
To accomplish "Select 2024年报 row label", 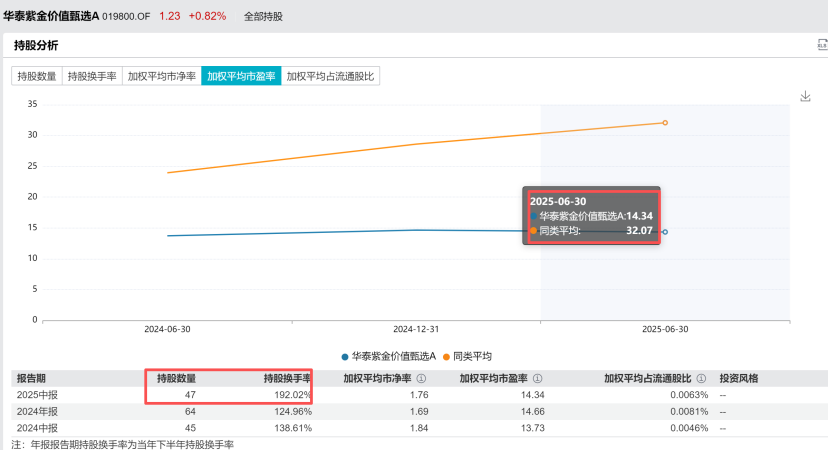I will pos(37,411).
